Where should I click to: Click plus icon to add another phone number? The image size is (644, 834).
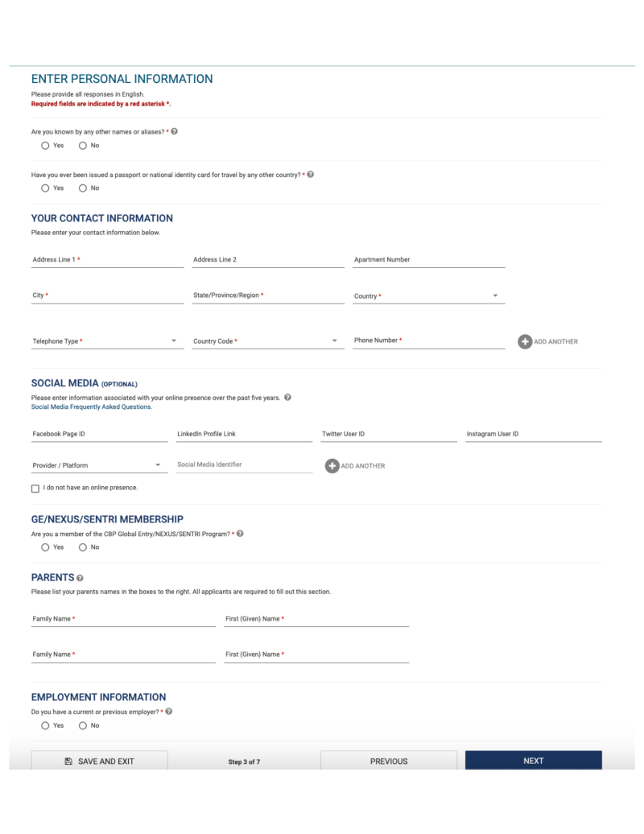(x=525, y=341)
